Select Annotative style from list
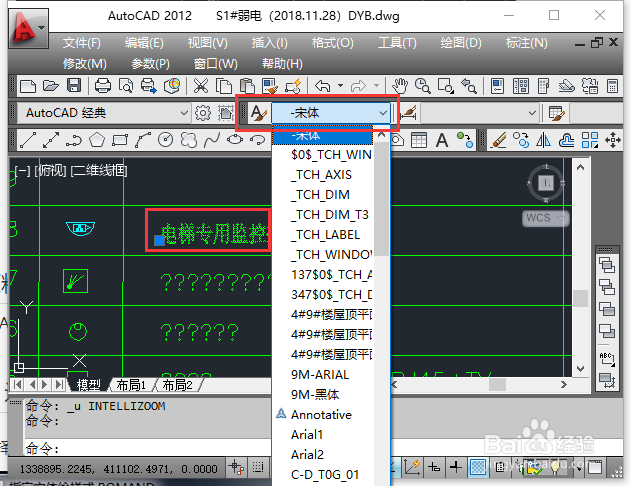Screen dimensions: 631x486 321,415
